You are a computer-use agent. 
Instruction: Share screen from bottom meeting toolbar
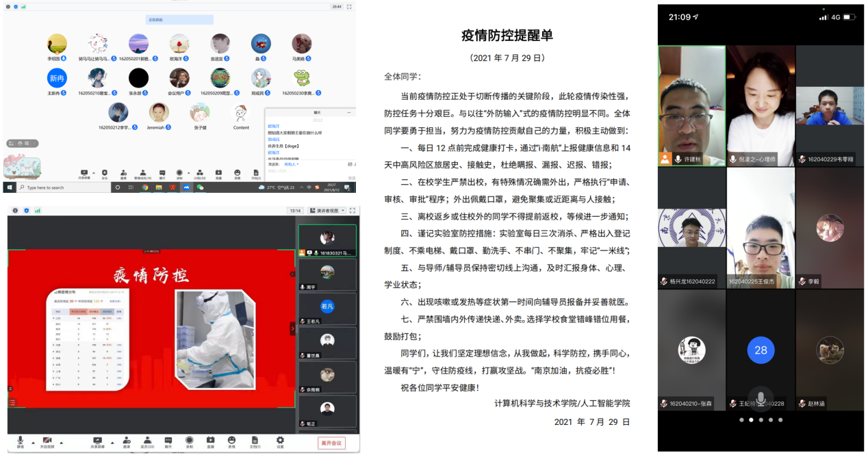coord(97,441)
